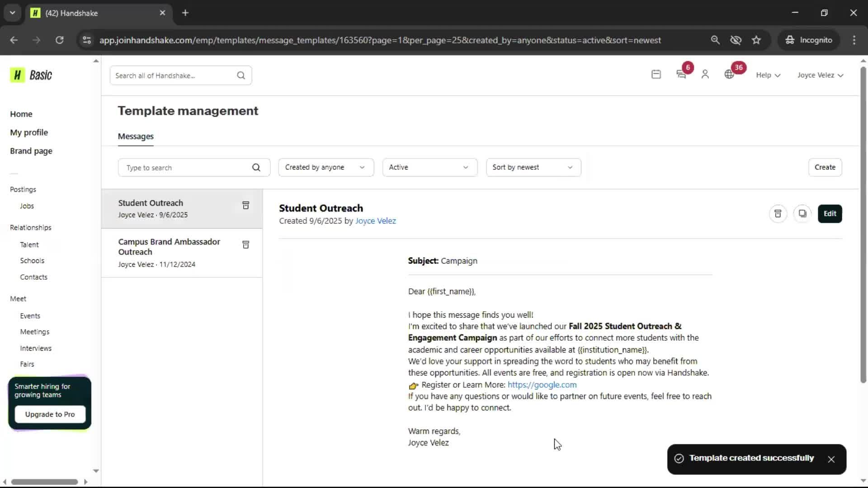Open Fairs in sidebar
Image resolution: width=868 pixels, height=488 pixels.
coord(27,364)
